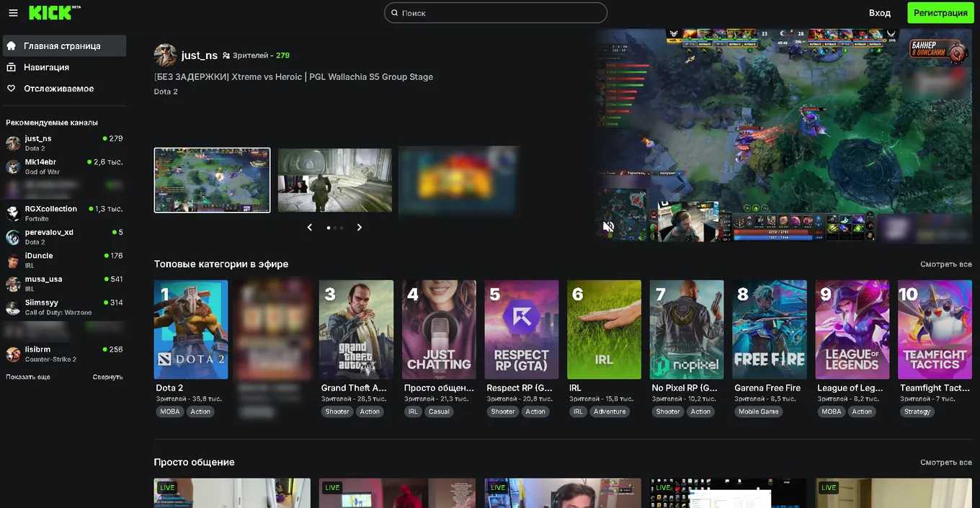Viewport: 980px width, 508px height.
Task: Open Mk14ebr avatar in recommended channels
Action: pos(13,166)
